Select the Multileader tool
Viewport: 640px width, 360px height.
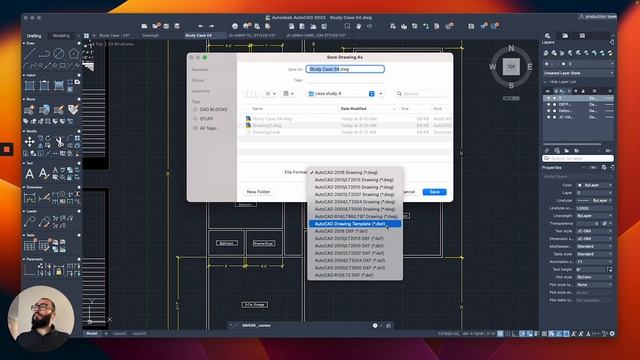coord(29,222)
